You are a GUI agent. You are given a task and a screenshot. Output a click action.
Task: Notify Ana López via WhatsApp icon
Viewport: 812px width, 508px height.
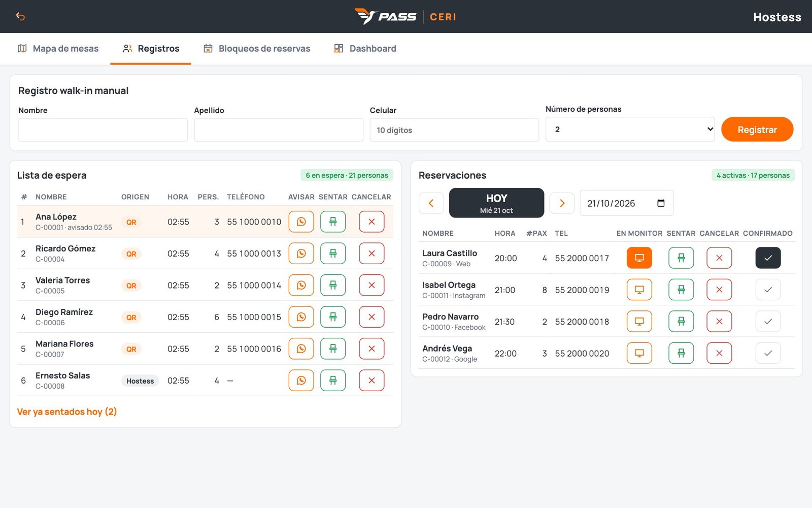pyautogui.click(x=301, y=221)
